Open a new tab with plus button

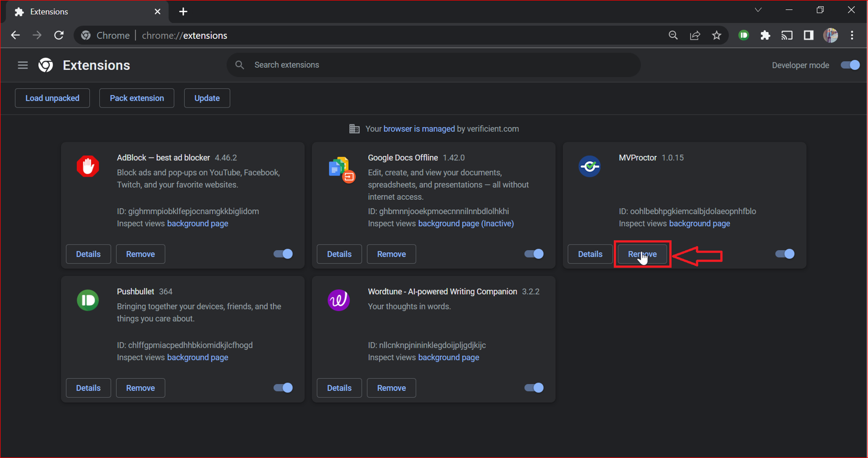click(x=183, y=12)
